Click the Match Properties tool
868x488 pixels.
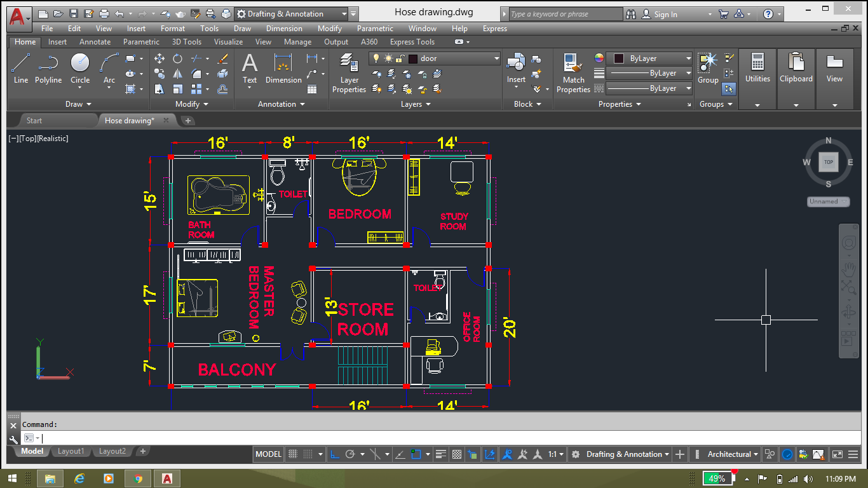pos(573,71)
